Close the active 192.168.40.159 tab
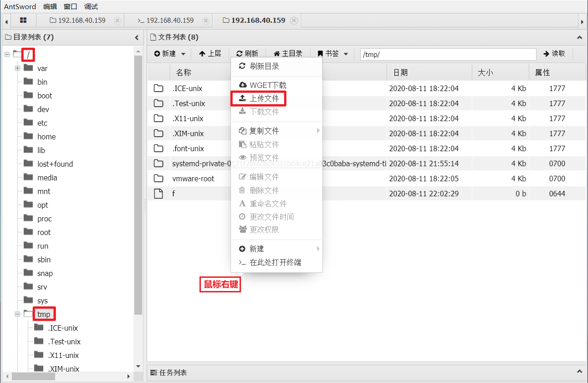Screen dimensions: 588x383 coord(294,20)
